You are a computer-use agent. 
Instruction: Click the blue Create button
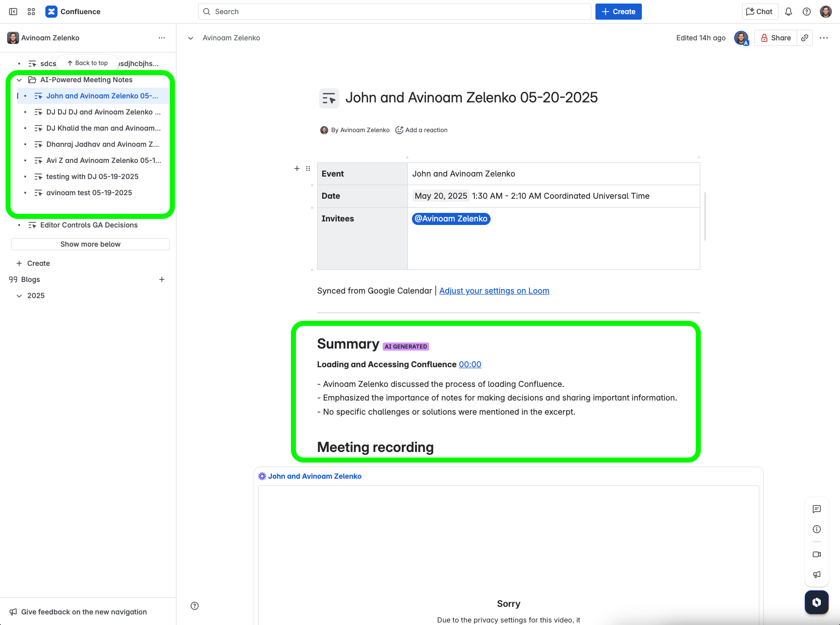coord(618,11)
